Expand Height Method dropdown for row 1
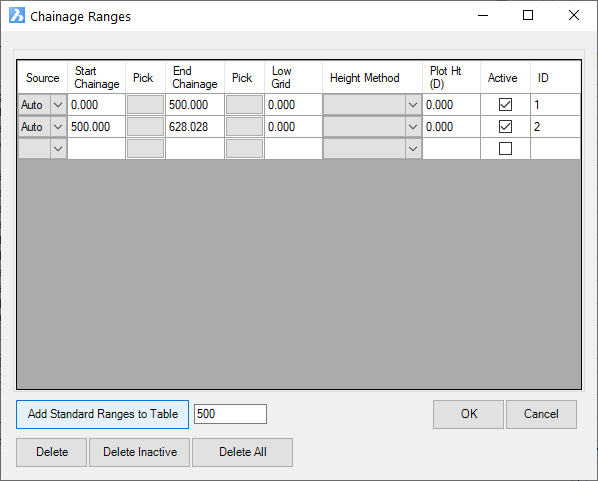598x481 pixels. pos(413,105)
